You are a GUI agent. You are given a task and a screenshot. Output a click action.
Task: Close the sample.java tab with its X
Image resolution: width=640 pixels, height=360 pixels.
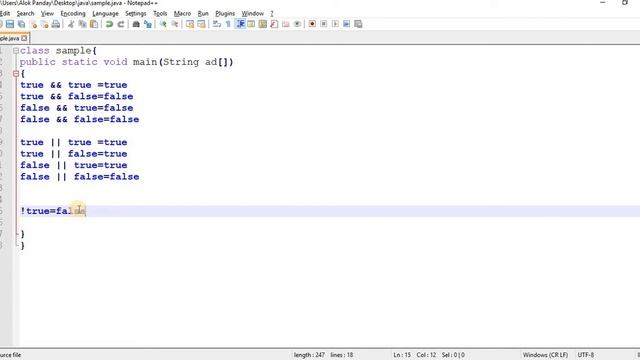pyautogui.click(x=24, y=38)
